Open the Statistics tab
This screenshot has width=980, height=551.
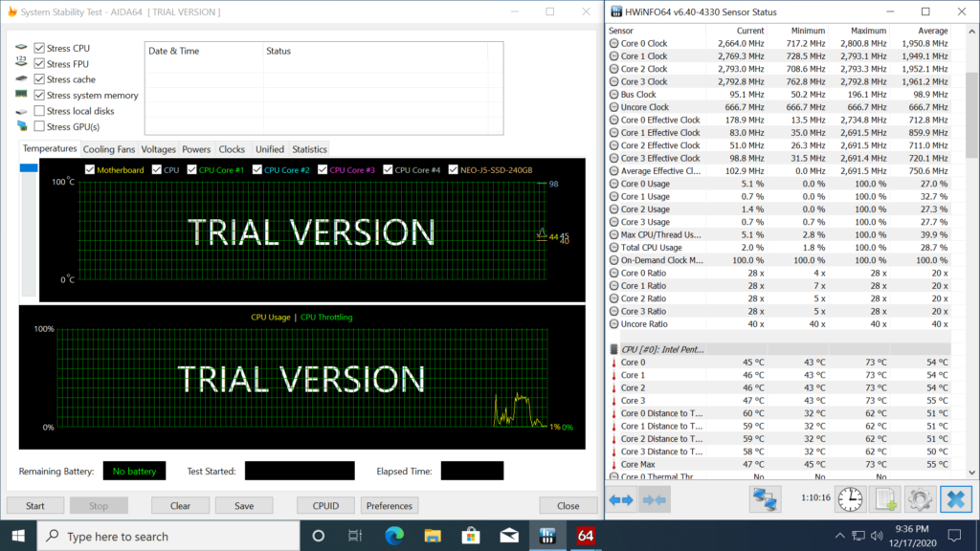[309, 149]
